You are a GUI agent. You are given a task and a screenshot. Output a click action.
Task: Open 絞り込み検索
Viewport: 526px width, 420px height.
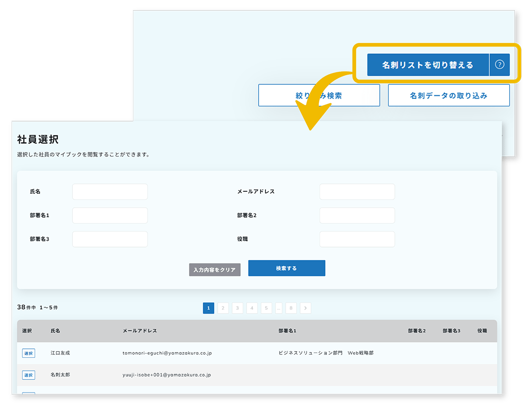(319, 95)
